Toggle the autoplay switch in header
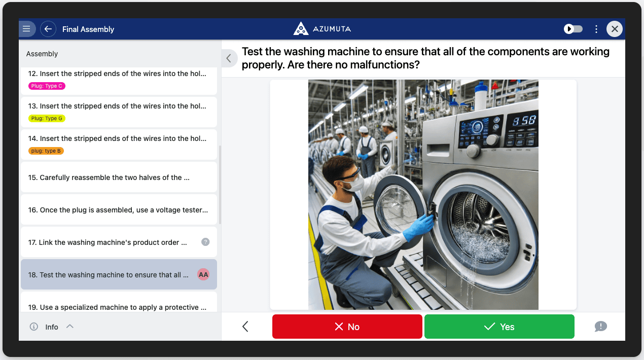This screenshot has width=644, height=360. (x=574, y=29)
